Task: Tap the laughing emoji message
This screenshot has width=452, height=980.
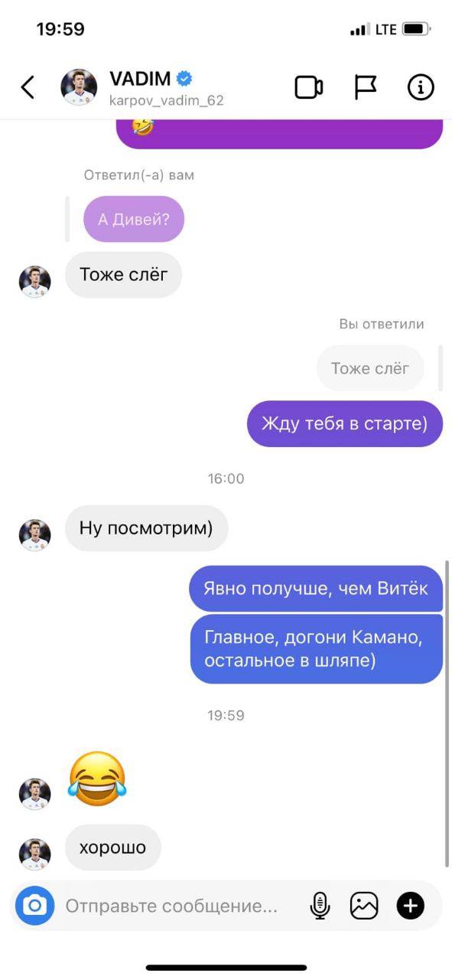Action: [x=97, y=778]
